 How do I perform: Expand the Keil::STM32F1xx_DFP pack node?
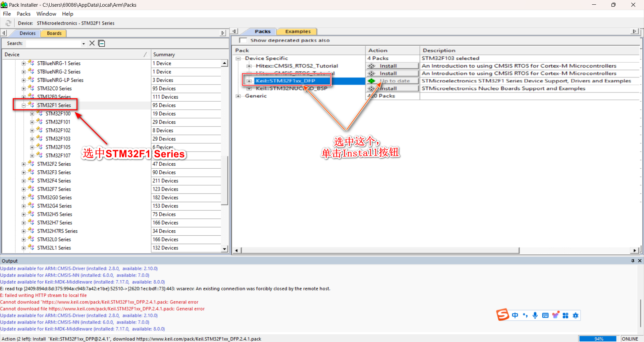tap(249, 81)
